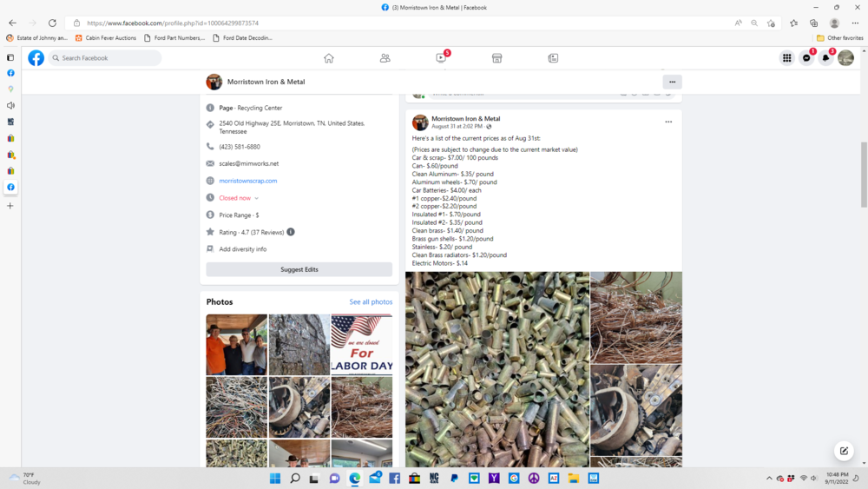The image size is (868, 489).
Task: Click the zoom magnifier in the address bar
Action: tap(754, 23)
